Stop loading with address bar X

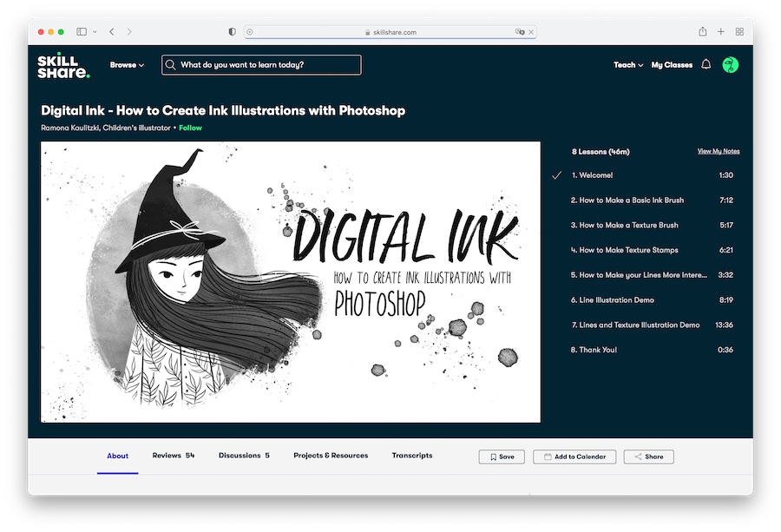tap(531, 32)
